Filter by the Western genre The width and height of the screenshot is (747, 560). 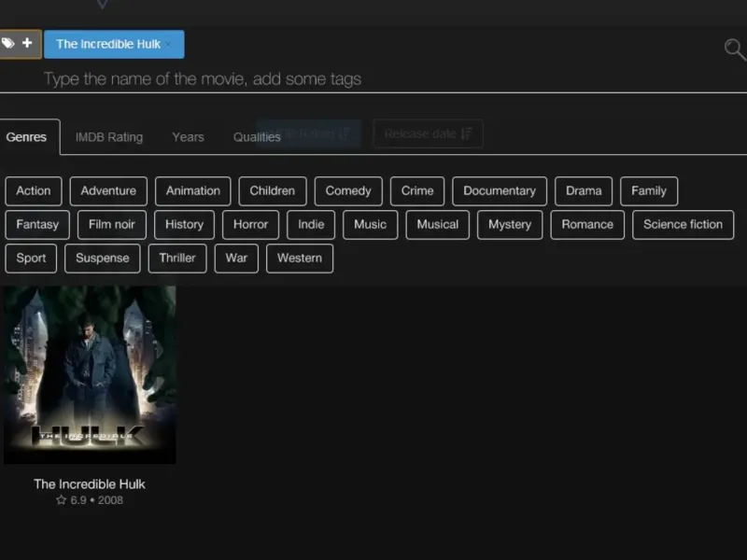(x=300, y=259)
